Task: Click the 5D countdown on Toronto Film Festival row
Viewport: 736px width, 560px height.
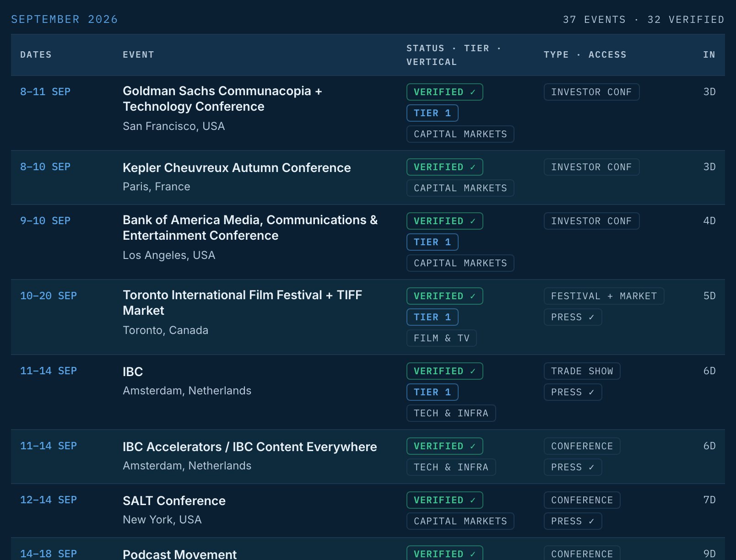Action: click(x=709, y=296)
